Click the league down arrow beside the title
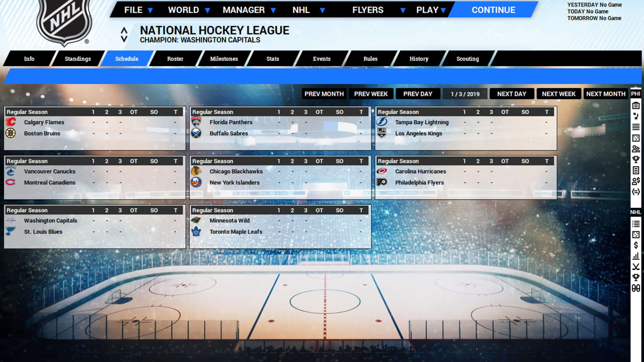This screenshot has height=362, width=644. (x=124, y=39)
